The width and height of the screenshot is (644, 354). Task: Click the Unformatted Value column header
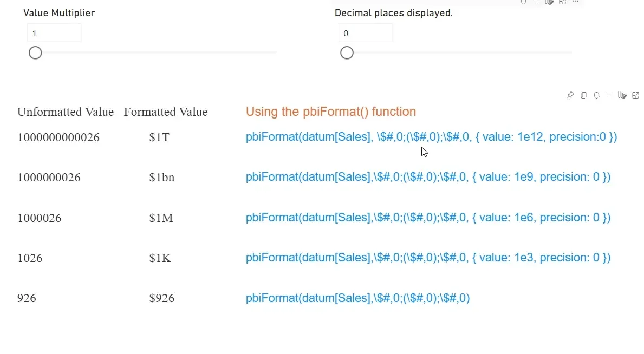[66, 112]
